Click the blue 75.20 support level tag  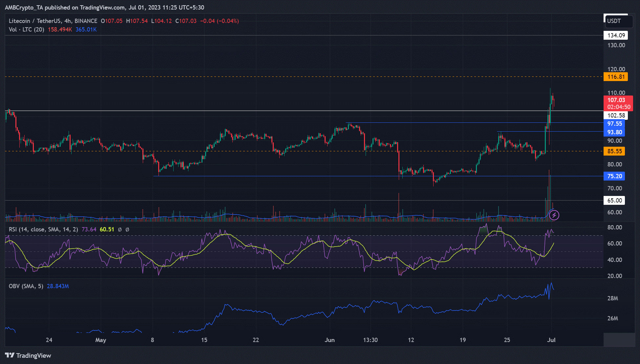coord(614,176)
